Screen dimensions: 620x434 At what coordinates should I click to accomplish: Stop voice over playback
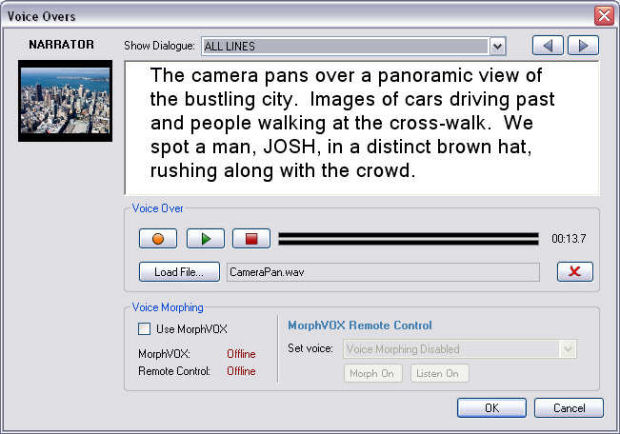(252, 239)
